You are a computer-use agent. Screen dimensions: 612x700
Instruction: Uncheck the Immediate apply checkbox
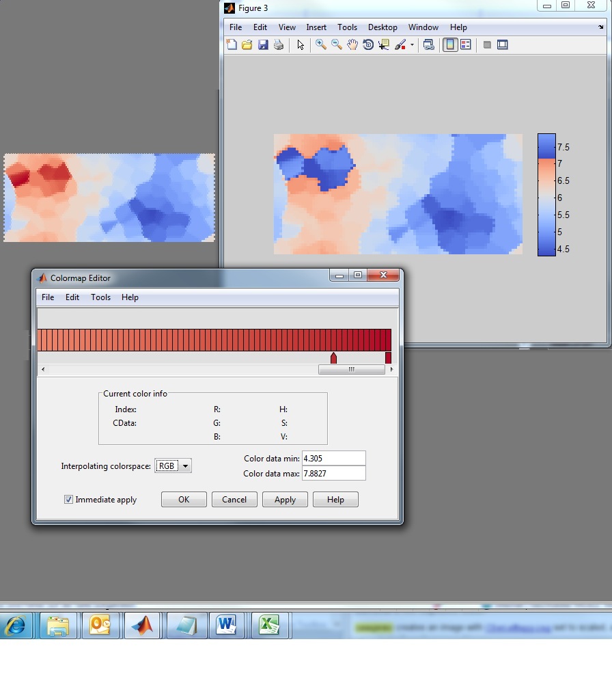coord(68,500)
